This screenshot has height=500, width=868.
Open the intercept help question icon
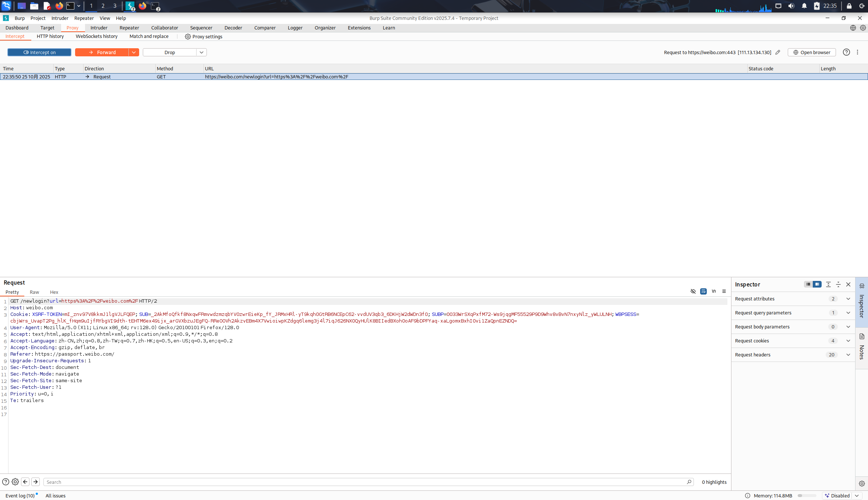coord(846,52)
